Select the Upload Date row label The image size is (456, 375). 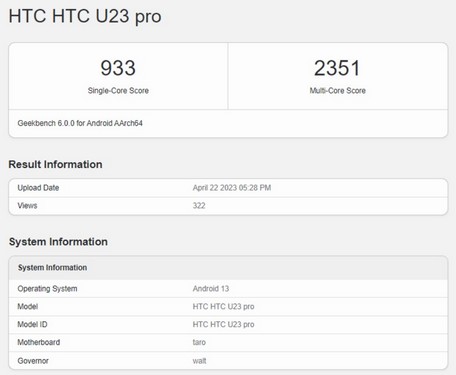tap(38, 188)
